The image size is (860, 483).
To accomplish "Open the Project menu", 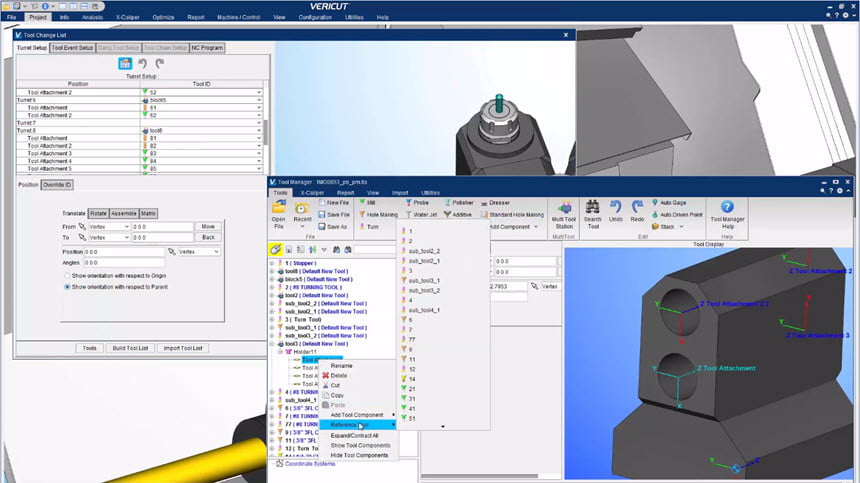I will (38, 18).
